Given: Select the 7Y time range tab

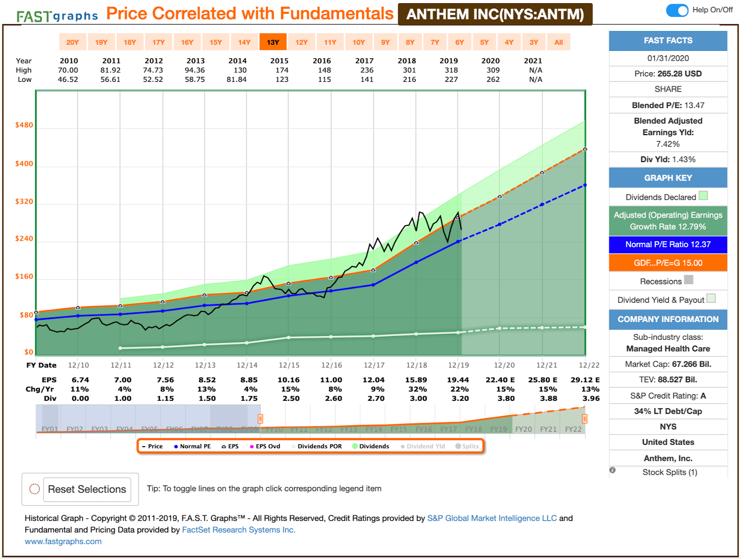Looking at the screenshot, I should coord(435,42).
